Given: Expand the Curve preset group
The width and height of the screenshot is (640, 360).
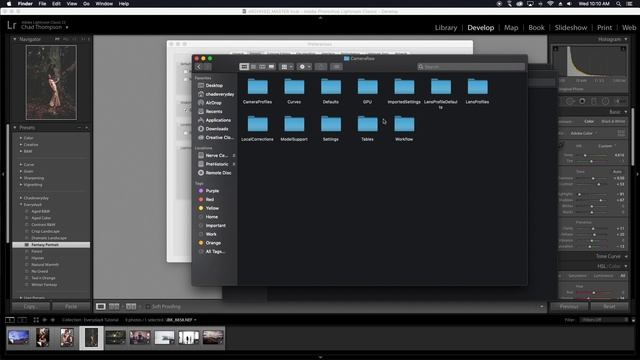Looking at the screenshot, I should (x=21, y=164).
